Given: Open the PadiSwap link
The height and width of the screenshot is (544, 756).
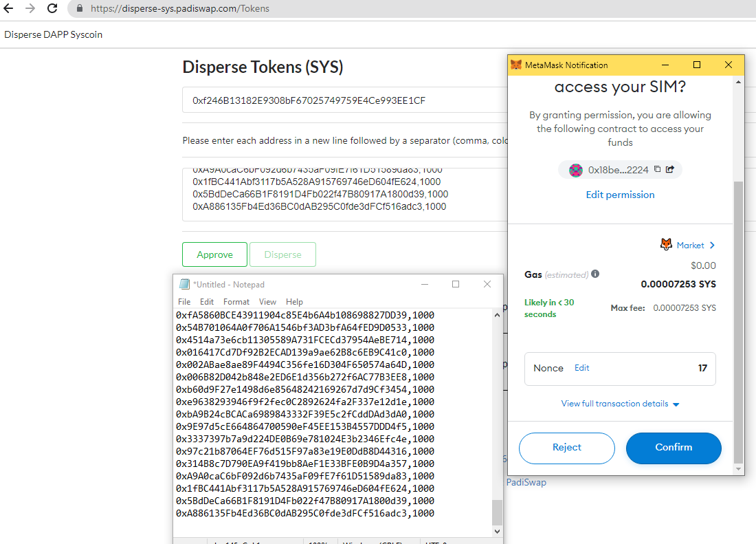Looking at the screenshot, I should click(526, 482).
